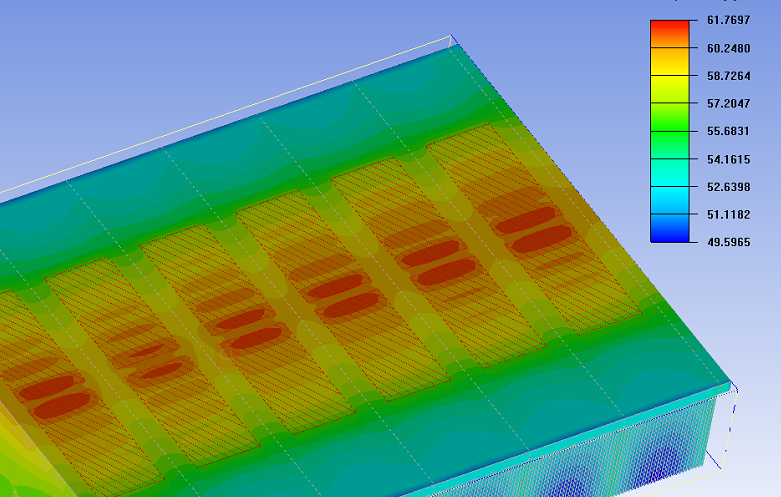Select the top corner of white bounding box

pyautogui.click(x=453, y=39)
